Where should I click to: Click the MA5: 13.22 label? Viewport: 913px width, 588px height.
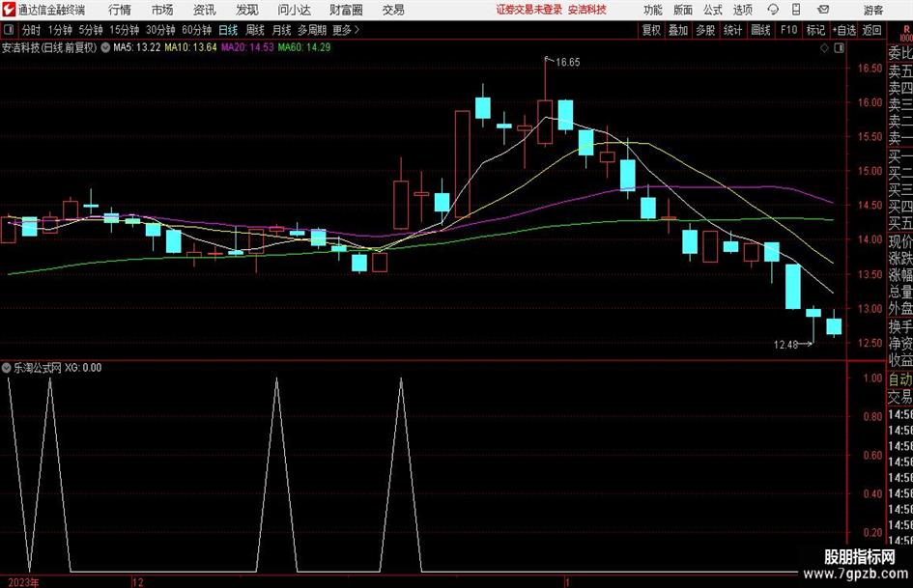click(136, 47)
